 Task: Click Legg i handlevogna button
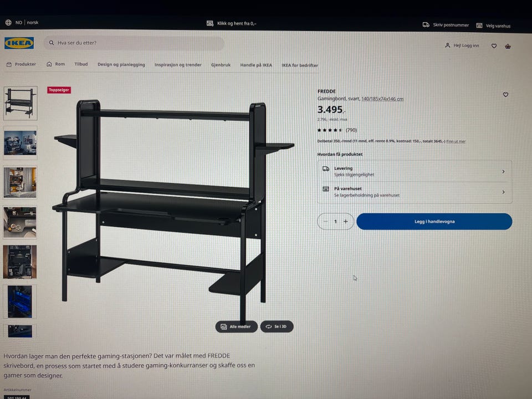tap(434, 222)
